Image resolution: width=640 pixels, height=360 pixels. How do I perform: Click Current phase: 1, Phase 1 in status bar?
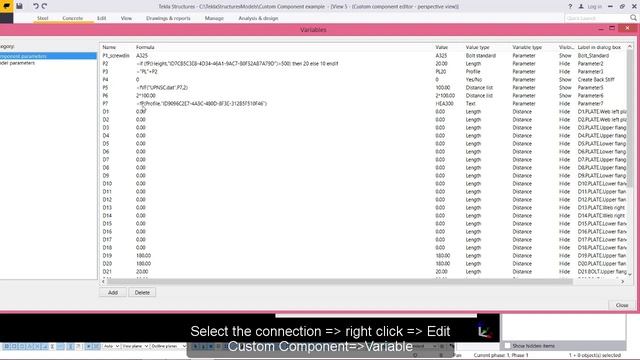tap(501, 356)
